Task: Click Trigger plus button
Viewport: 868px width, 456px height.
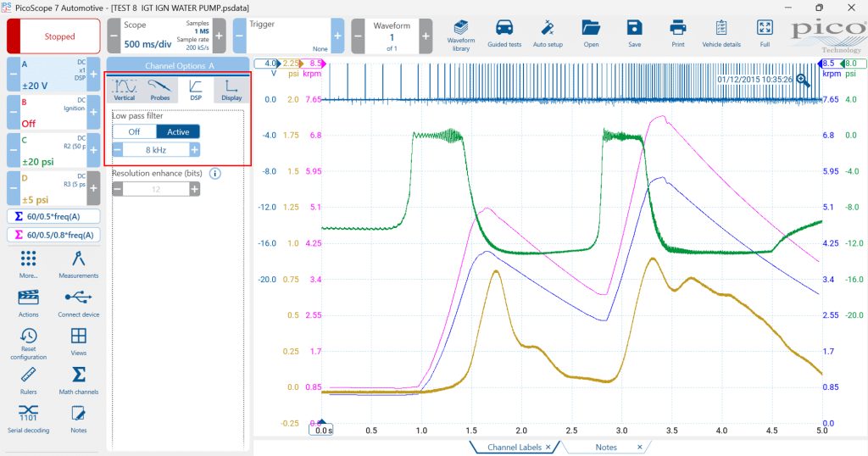Action: [x=337, y=36]
